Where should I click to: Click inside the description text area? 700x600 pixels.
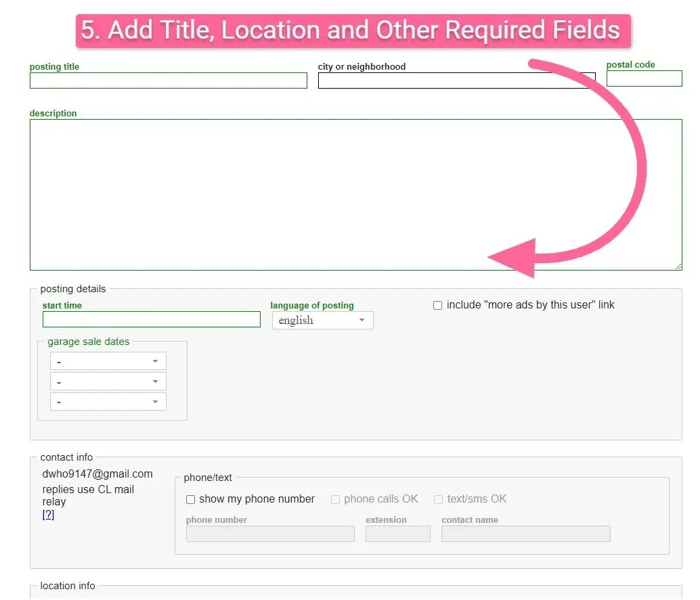[356, 195]
